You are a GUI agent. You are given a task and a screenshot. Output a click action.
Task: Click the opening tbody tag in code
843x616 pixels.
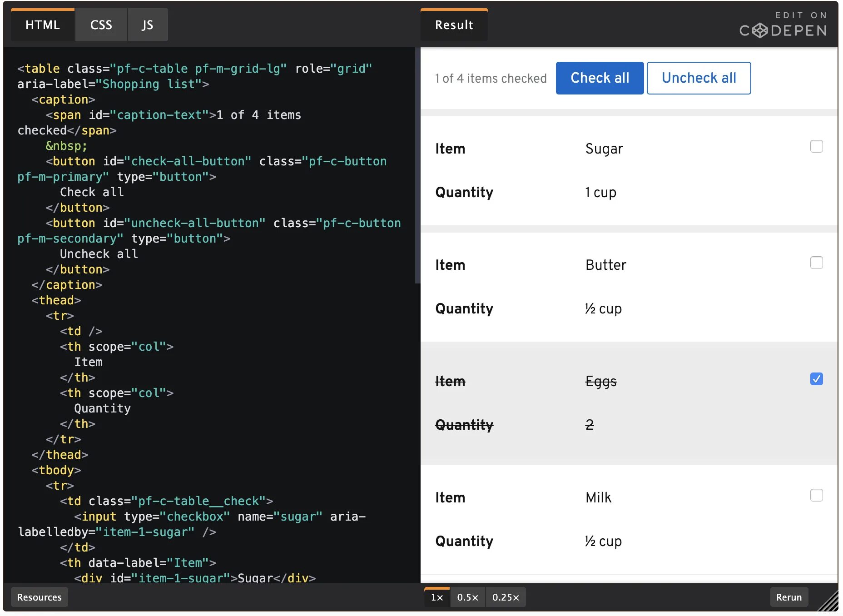pos(56,470)
